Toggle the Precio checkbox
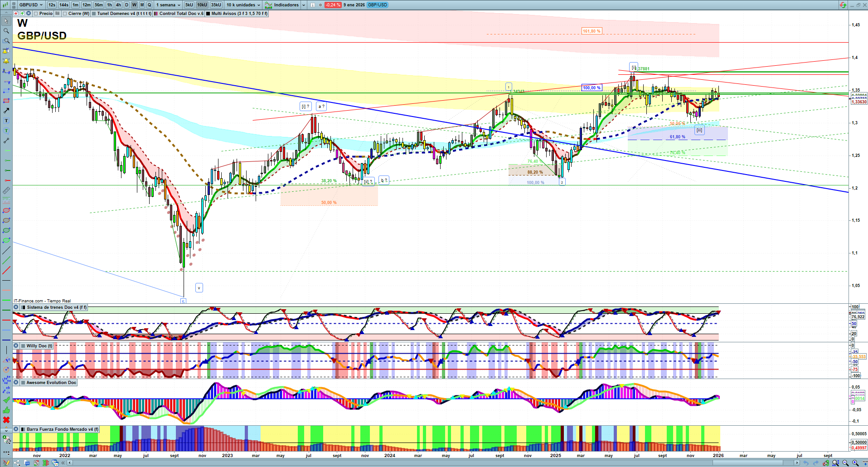This screenshot has width=868, height=467. pyautogui.click(x=36, y=14)
